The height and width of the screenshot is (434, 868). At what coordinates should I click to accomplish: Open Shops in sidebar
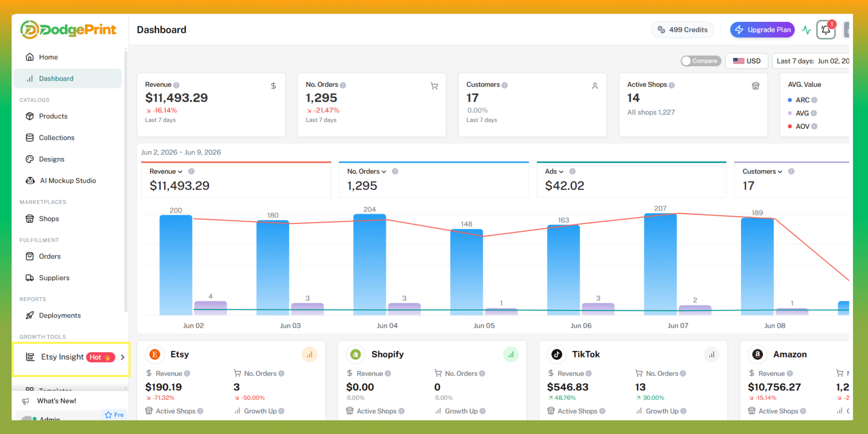(x=67, y=219)
